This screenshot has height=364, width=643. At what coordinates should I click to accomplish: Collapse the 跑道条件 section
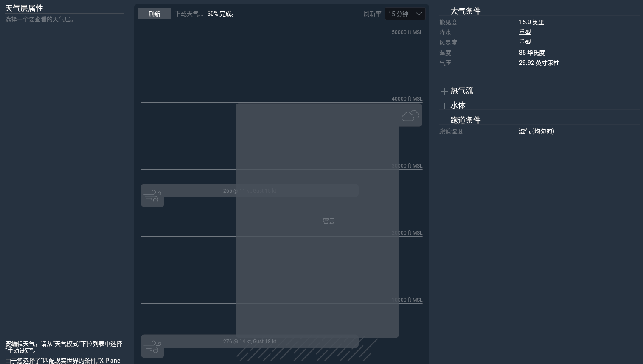tap(444, 121)
